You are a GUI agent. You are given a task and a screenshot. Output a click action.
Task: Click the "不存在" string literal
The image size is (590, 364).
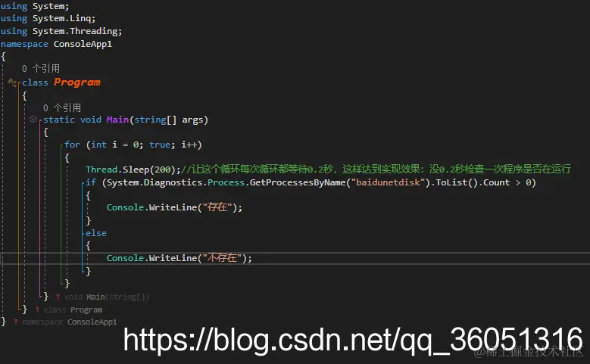[x=222, y=257]
